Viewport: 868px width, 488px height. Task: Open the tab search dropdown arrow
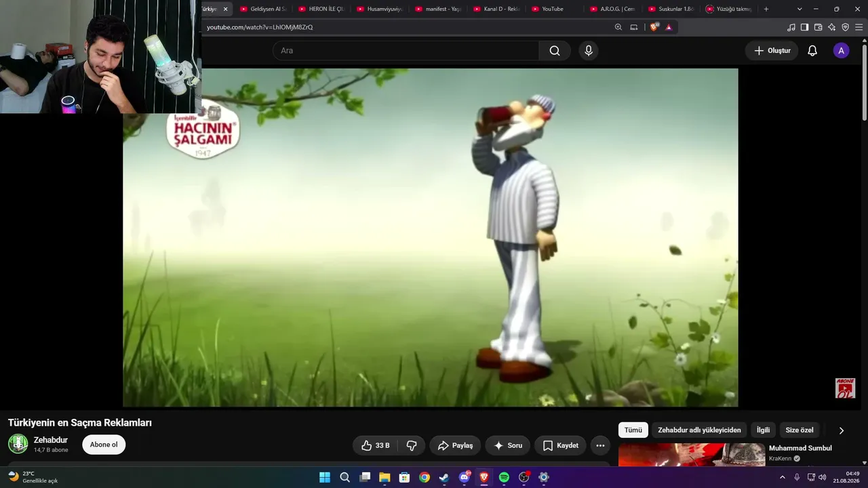coord(800,9)
